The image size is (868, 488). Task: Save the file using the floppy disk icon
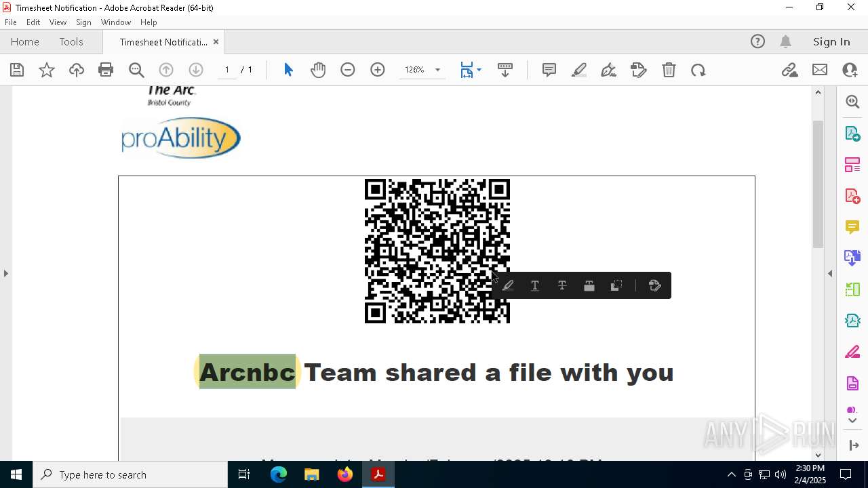(x=17, y=70)
